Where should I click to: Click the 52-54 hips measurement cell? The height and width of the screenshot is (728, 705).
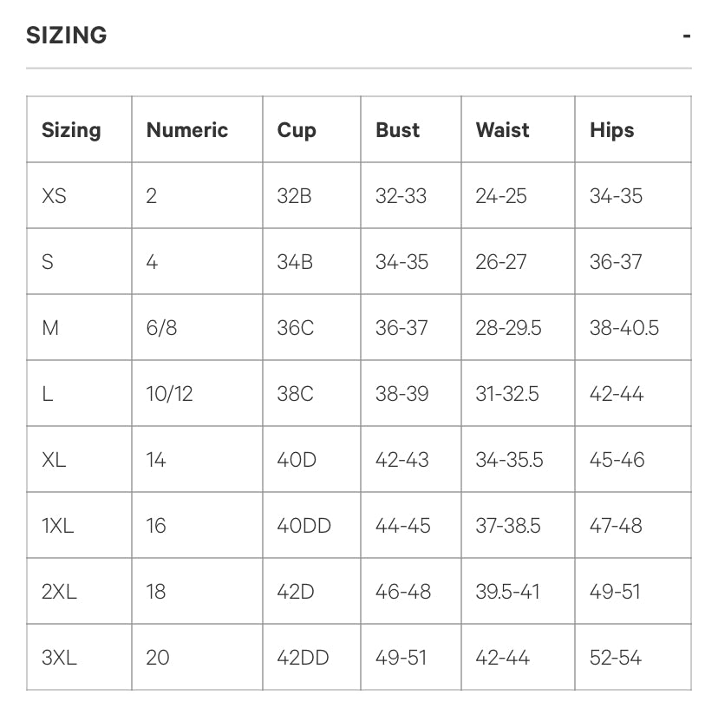(x=616, y=658)
